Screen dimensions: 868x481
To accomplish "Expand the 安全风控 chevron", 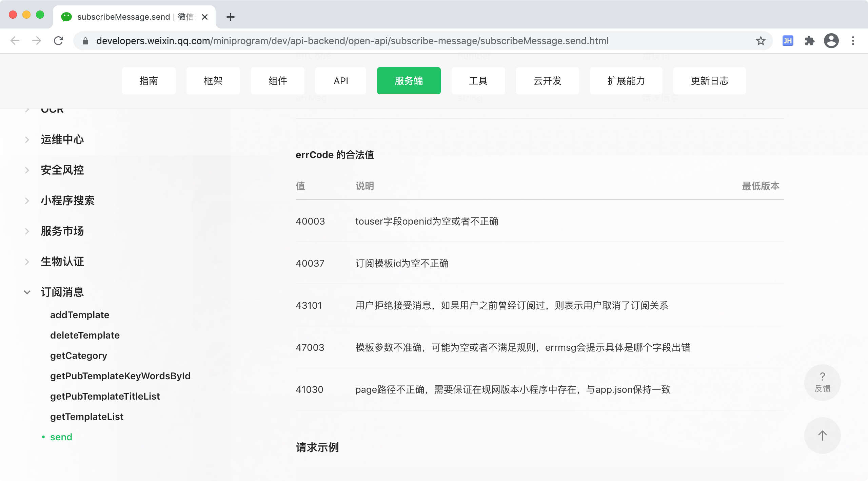I will pos(27,170).
